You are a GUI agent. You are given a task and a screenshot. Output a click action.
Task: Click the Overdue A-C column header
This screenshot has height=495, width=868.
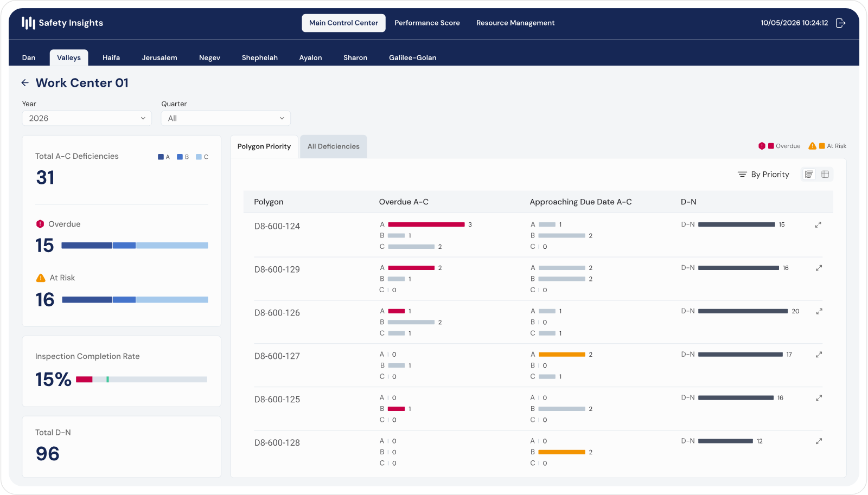pyautogui.click(x=404, y=202)
